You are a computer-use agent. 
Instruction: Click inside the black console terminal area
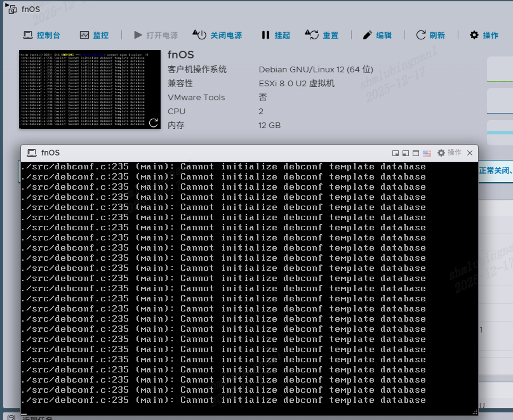click(x=249, y=288)
